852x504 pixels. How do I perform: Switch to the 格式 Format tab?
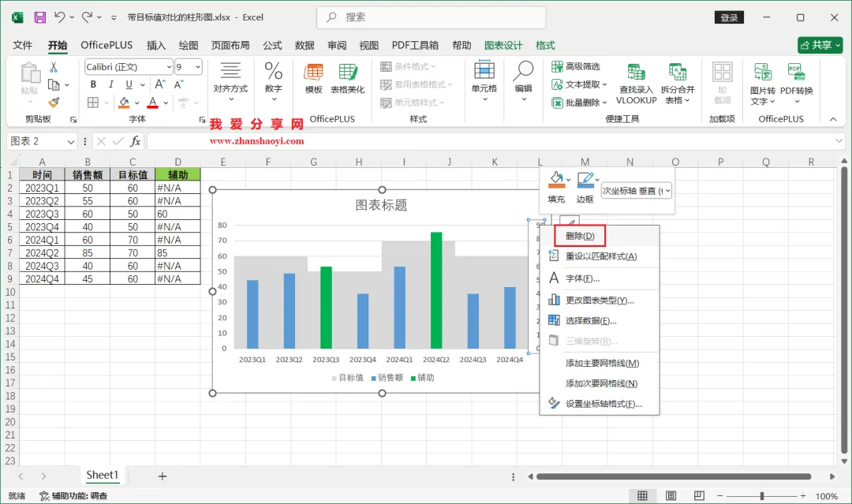tap(545, 45)
